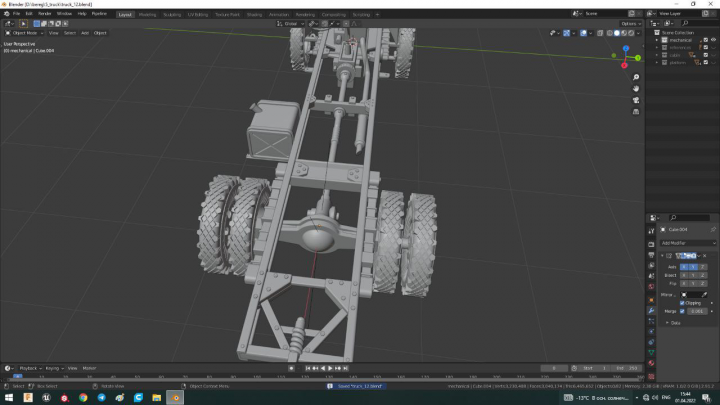Open the timeline Keying dropdown
Viewport: 720px width, 405px height.
(54, 368)
